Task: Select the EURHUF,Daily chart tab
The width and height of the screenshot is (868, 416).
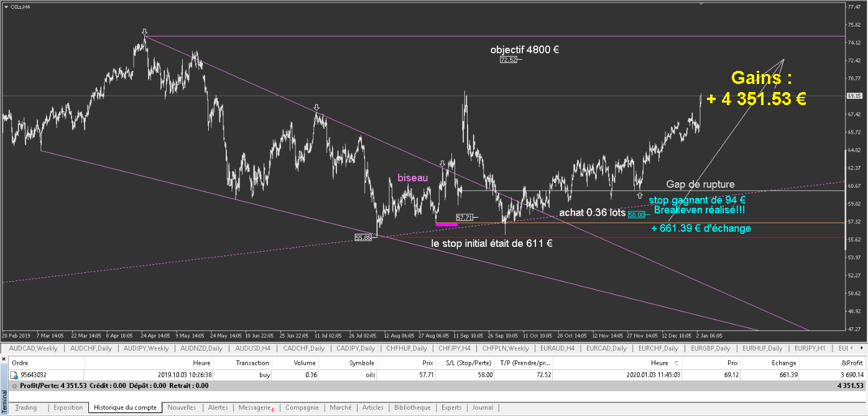Action: (x=762, y=348)
